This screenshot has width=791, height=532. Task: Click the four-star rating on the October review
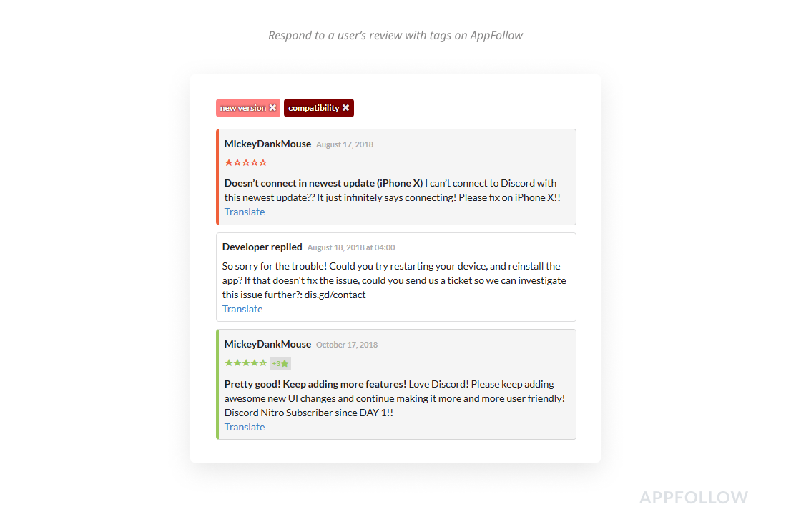(x=245, y=363)
